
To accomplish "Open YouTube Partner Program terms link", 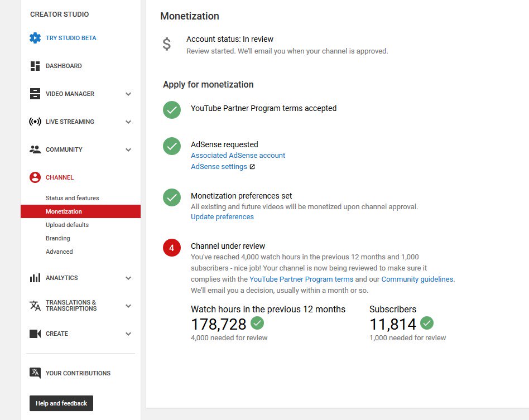I will point(301,279).
